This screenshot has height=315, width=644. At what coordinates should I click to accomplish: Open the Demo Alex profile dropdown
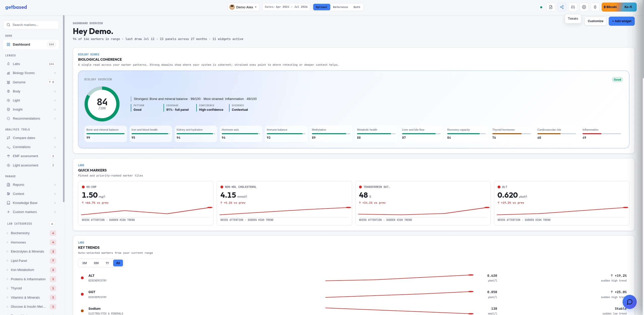pyautogui.click(x=244, y=7)
